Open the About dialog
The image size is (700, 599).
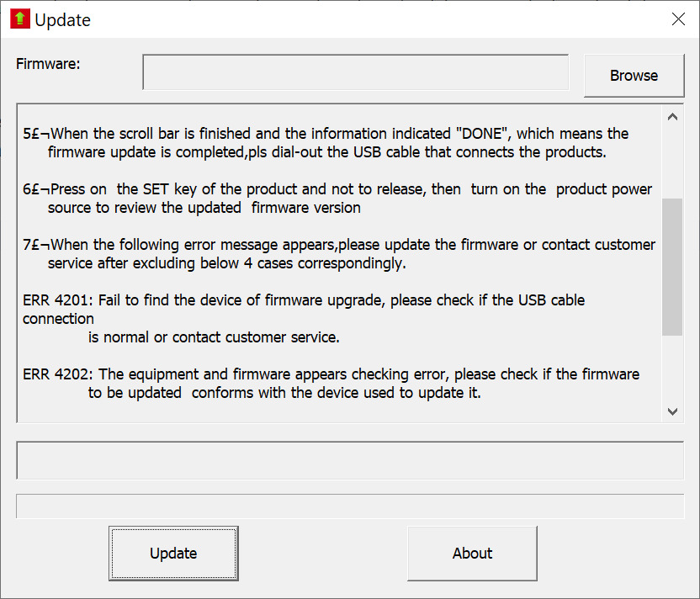click(472, 553)
